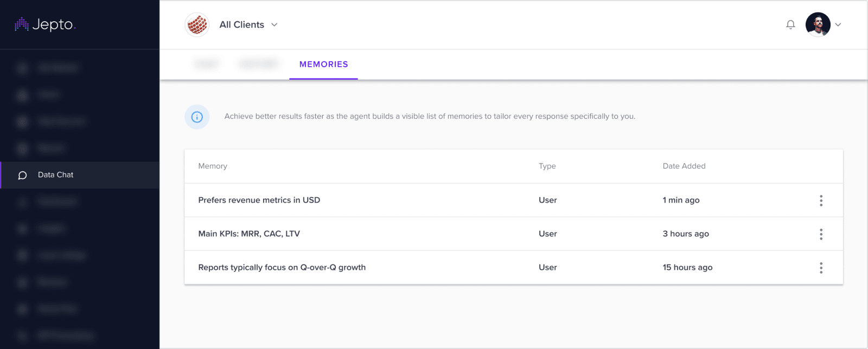The height and width of the screenshot is (349, 868).
Task: Click the Memory column header
Action: tap(213, 166)
